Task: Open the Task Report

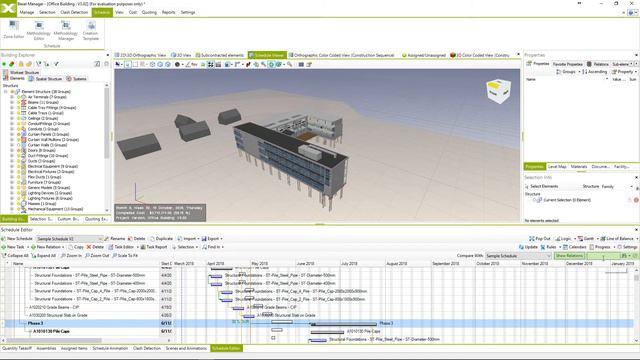Action: (154, 247)
